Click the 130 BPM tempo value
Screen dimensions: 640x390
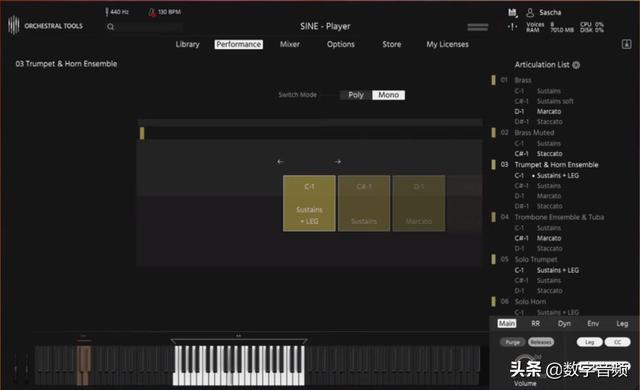pyautogui.click(x=169, y=12)
